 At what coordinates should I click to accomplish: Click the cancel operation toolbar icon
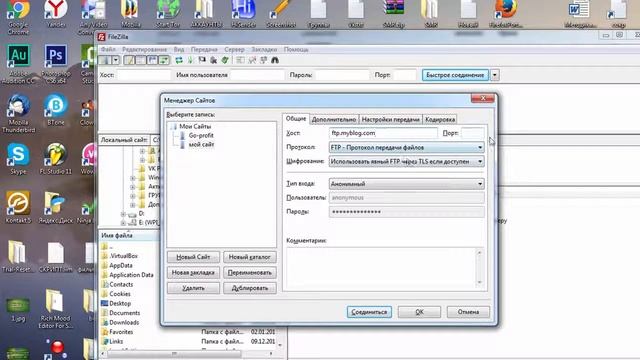202,60
